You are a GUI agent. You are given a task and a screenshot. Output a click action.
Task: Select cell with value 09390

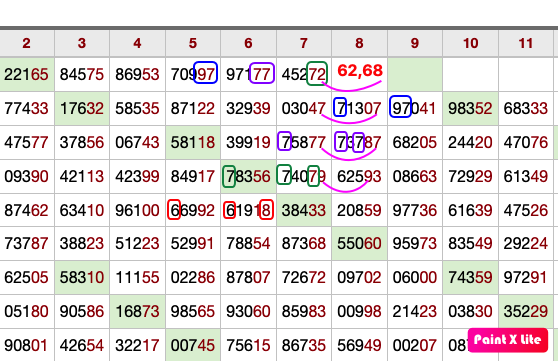pyautogui.click(x=27, y=176)
